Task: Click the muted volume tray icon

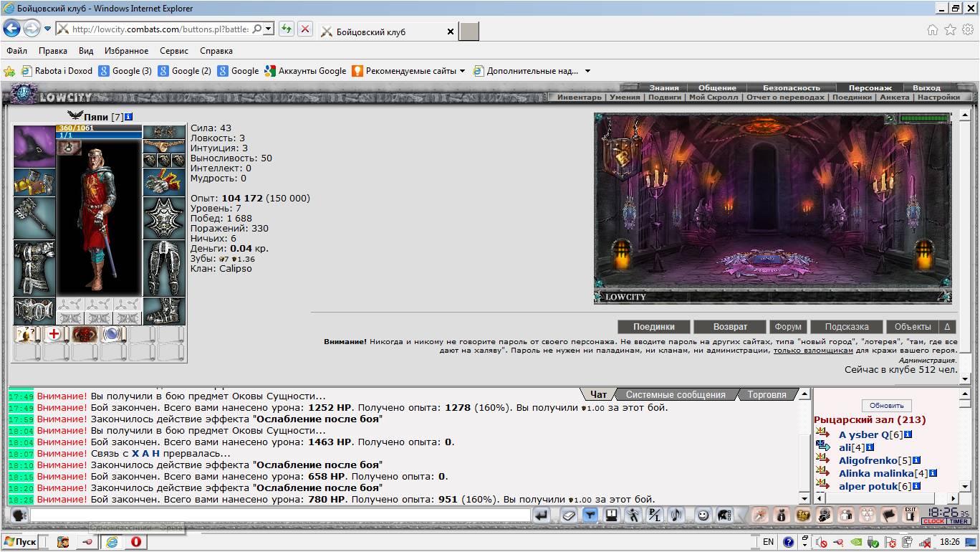Action: 822,542
